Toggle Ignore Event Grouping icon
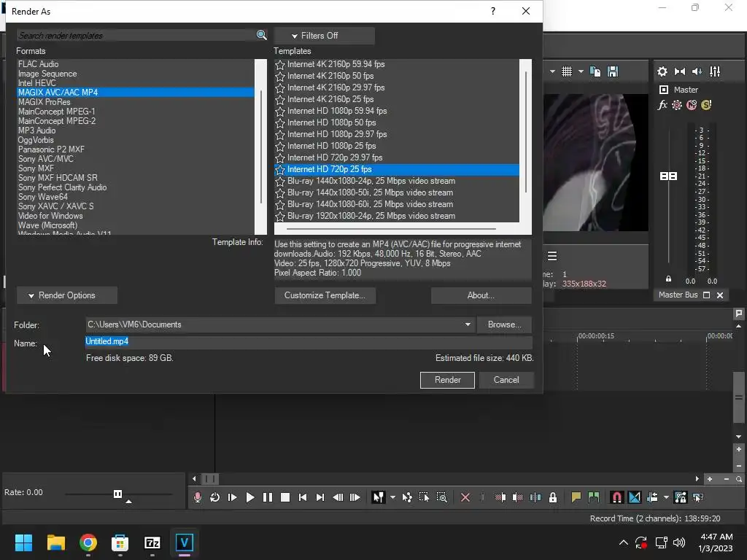The image size is (747, 560). [x=698, y=497]
